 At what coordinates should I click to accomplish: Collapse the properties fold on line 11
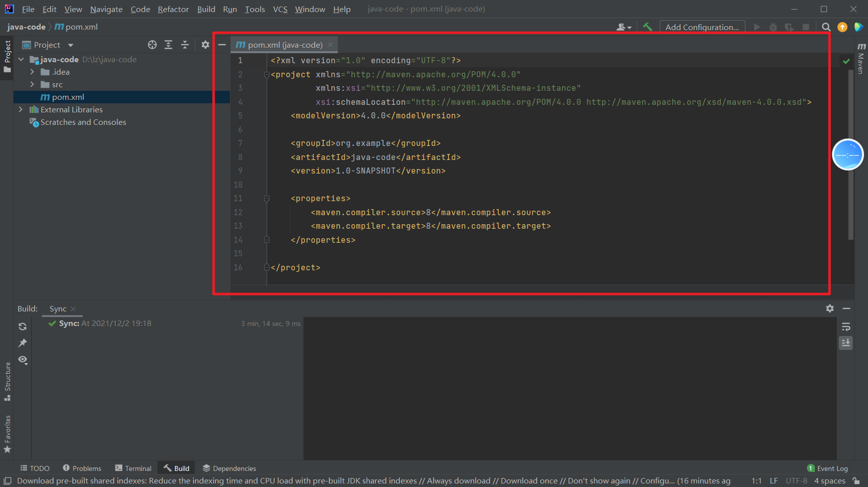coord(267,199)
